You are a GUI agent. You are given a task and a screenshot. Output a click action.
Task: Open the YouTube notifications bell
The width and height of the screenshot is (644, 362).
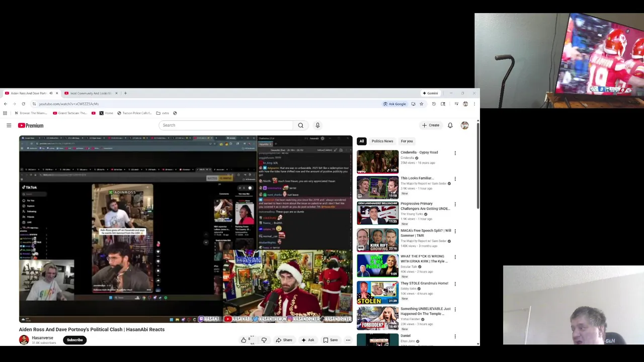tap(450, 125)
